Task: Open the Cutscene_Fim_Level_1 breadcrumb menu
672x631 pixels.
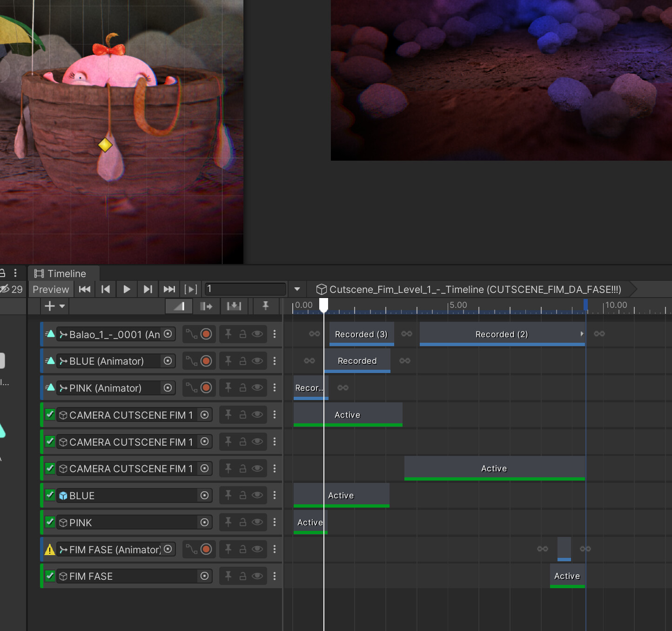Action: (x=474, y=289)
